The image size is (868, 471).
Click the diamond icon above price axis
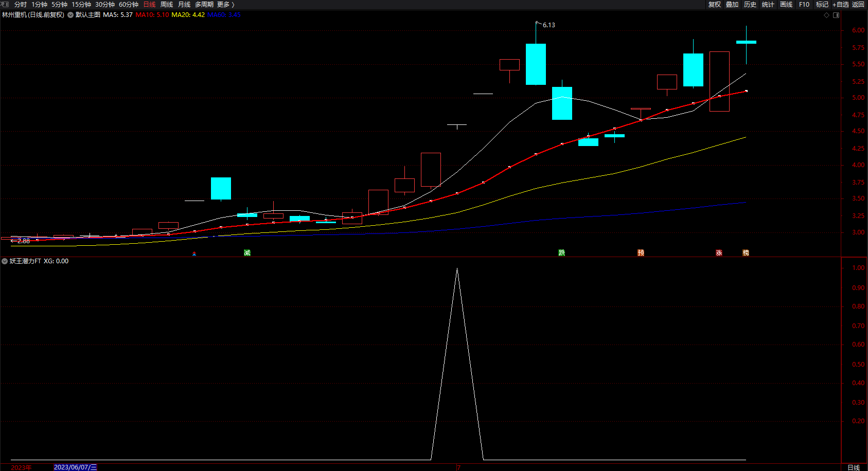pyautogui.click(x=827, y=15)
